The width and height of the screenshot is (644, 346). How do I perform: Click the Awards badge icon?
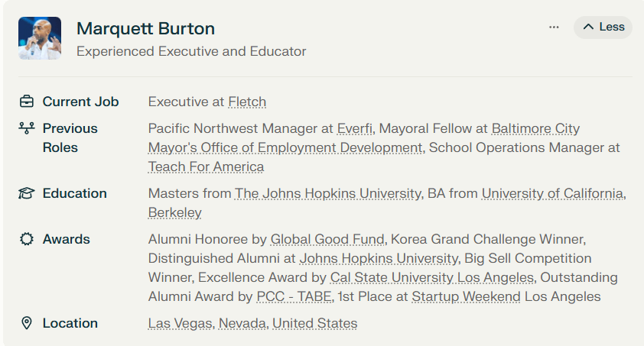point(27,239)
